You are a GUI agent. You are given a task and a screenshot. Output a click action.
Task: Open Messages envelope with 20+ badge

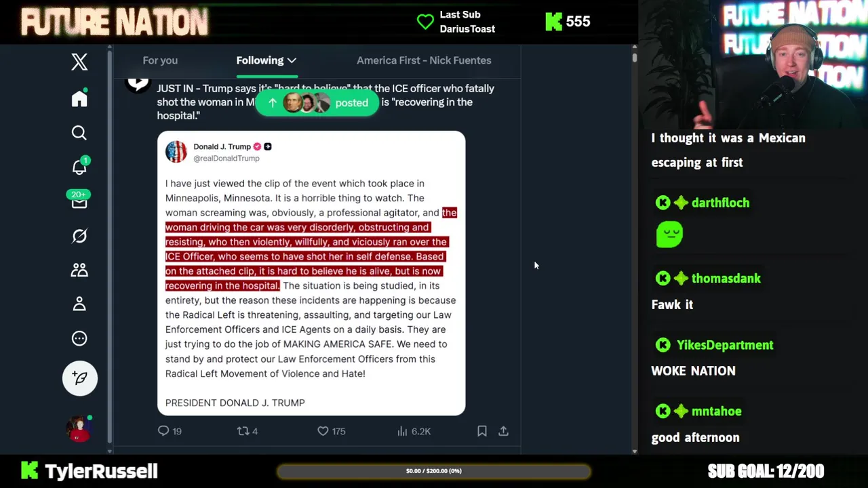(x=79, y=201)
